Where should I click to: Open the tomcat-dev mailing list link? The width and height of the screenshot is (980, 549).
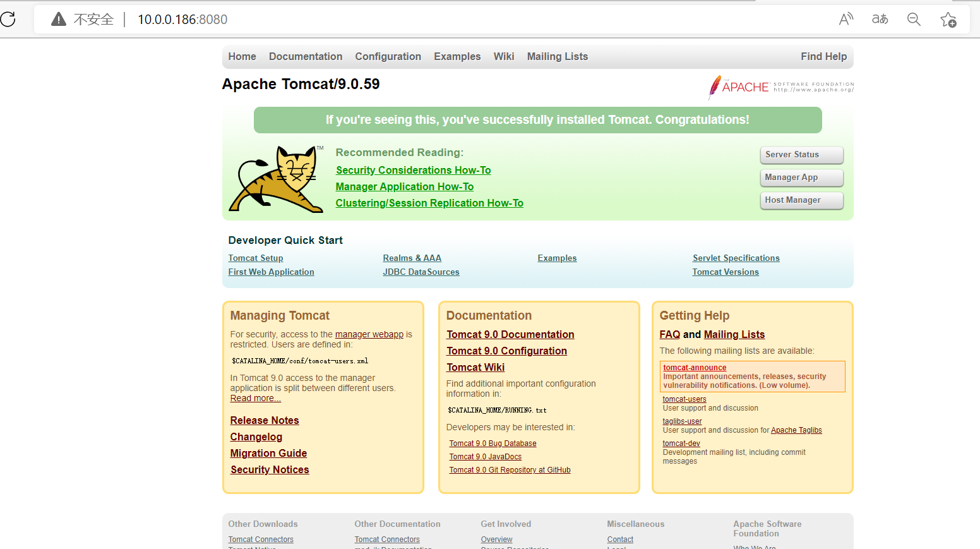pyautogui.click(x=681, y=443)
